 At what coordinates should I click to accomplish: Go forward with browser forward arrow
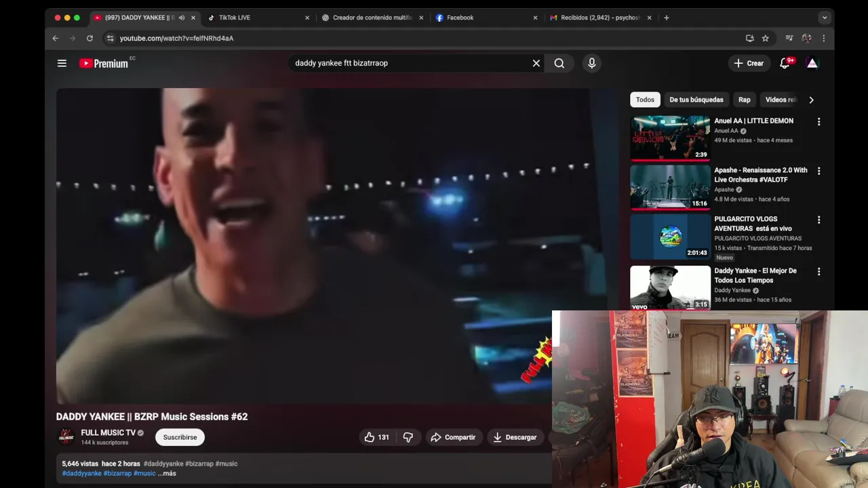(x=73, y=38)
